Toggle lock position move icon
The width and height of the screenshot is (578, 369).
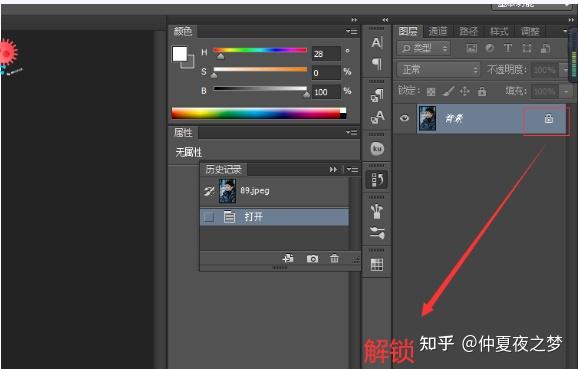pyautogui.click(x=464, y=91)
